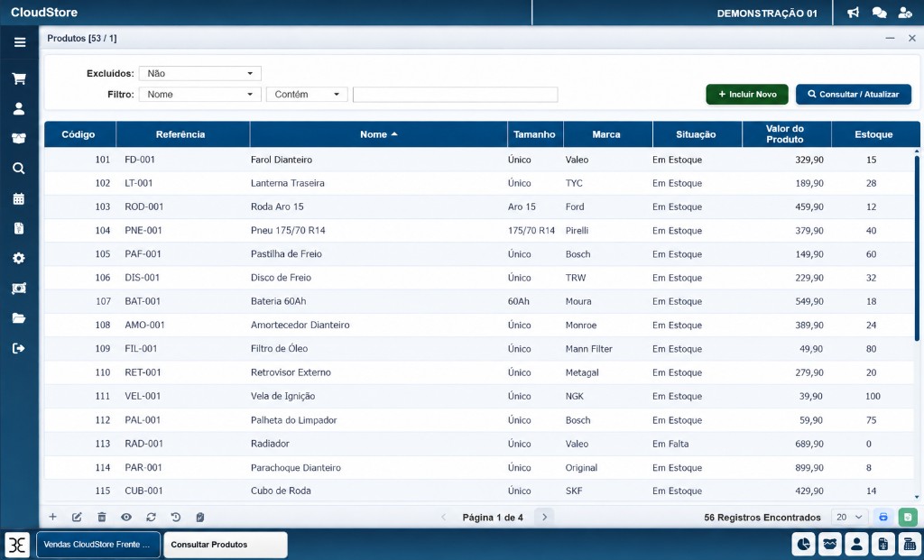Select the Vela de Ignição row
Viewport: 924px width, 560px height.
click(479, 396)
